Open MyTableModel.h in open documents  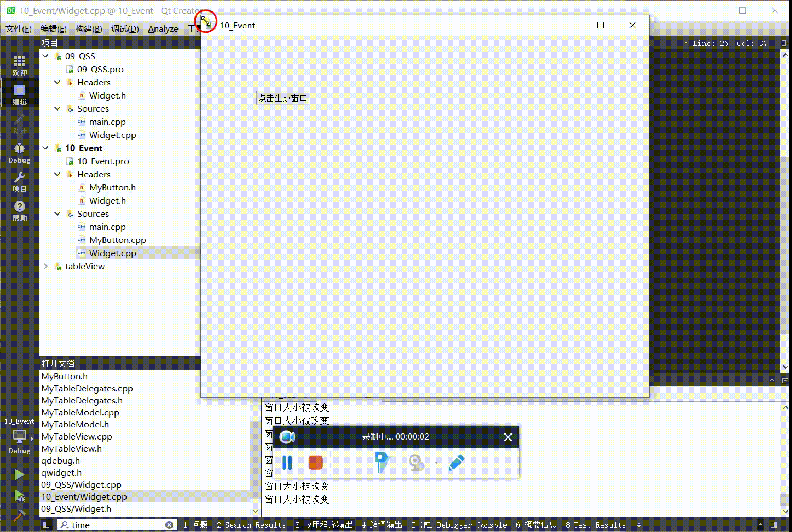75,424
